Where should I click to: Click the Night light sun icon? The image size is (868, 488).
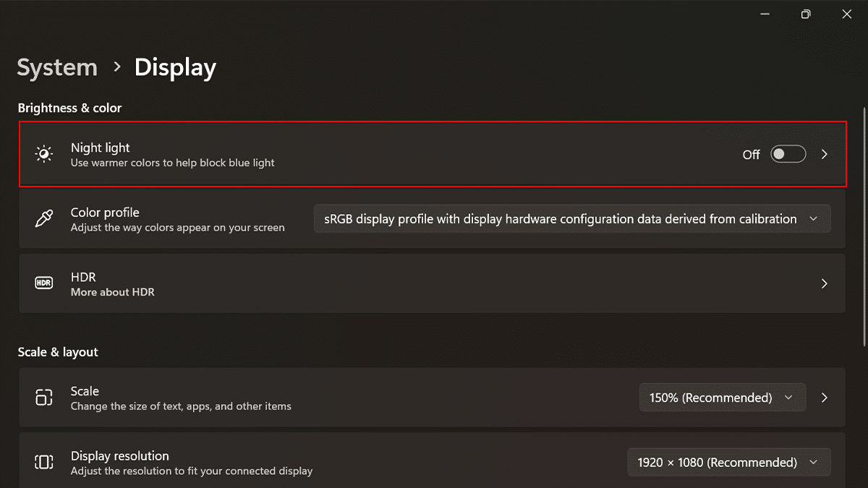[44, 154]
